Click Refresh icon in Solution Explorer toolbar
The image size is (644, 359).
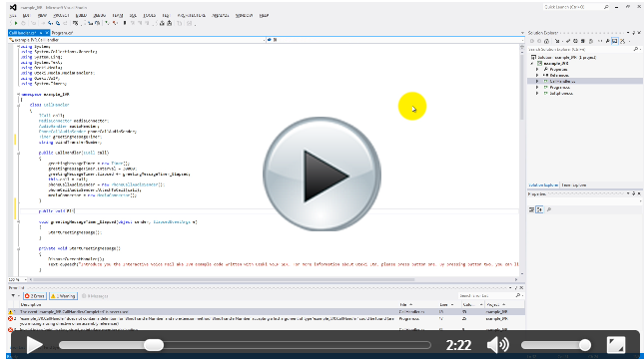pos(575,41)
